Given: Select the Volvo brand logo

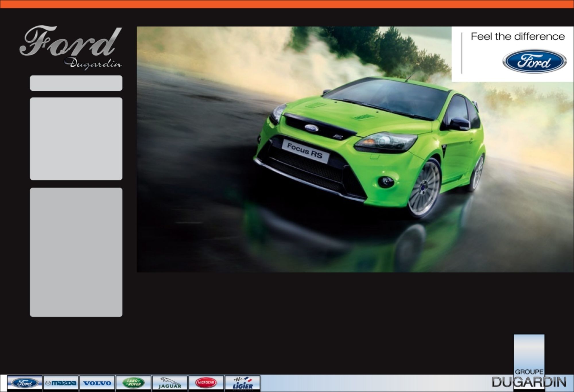Looking at the screenshot, I should click(97, 383).
